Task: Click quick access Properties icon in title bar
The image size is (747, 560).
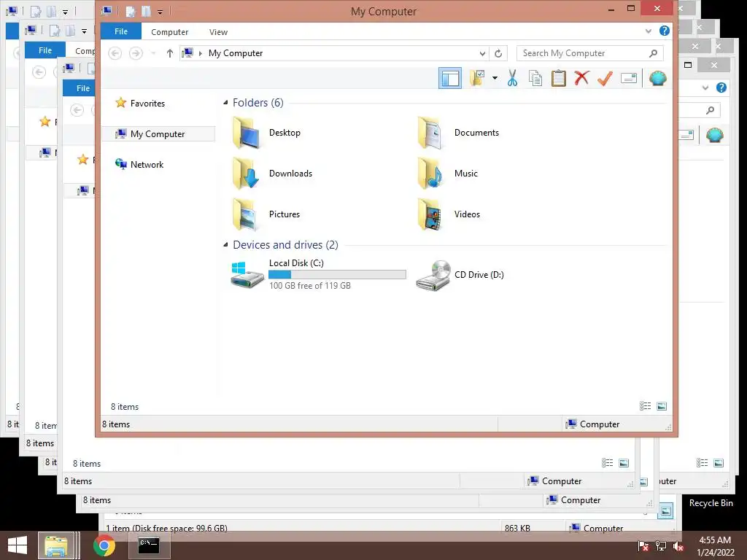Action: [x=131, y=11]
